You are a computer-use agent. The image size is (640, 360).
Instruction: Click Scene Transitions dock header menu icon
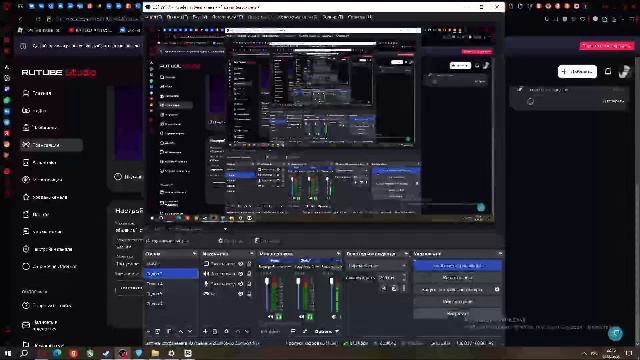point(406,253)
